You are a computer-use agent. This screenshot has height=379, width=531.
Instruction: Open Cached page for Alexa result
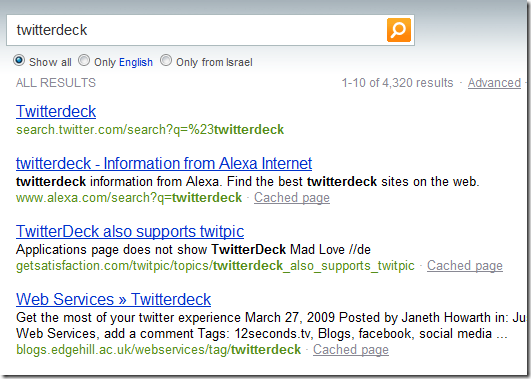coord(292,197)
